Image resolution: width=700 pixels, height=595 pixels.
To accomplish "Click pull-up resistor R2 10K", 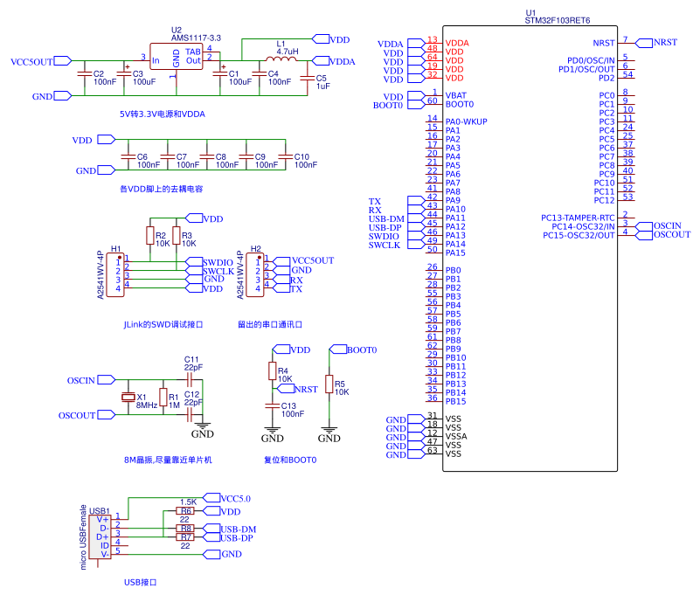I will pyautogui.click(x=150, y=236).
